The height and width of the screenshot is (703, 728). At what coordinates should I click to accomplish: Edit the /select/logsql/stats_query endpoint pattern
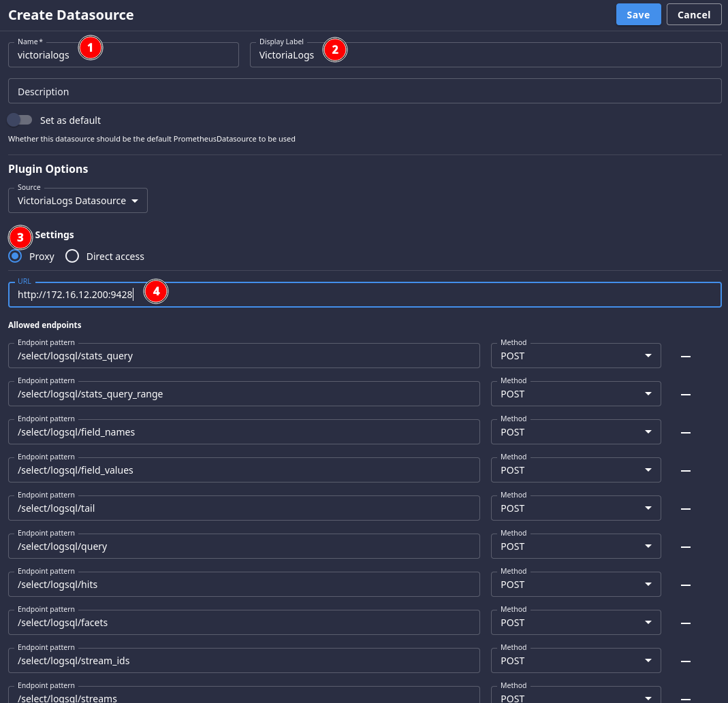[x=244, y=356]
